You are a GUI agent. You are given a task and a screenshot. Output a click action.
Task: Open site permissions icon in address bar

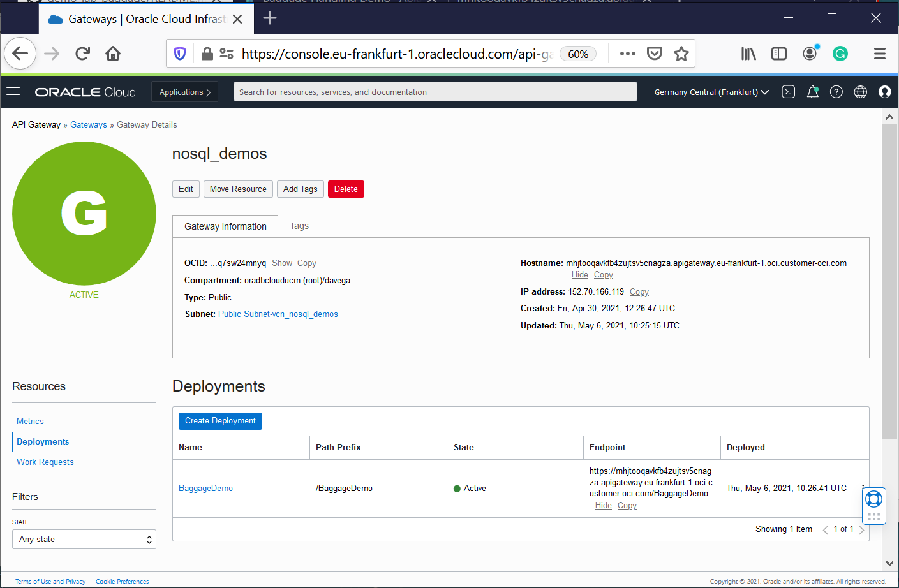click(x=226, y=54)
